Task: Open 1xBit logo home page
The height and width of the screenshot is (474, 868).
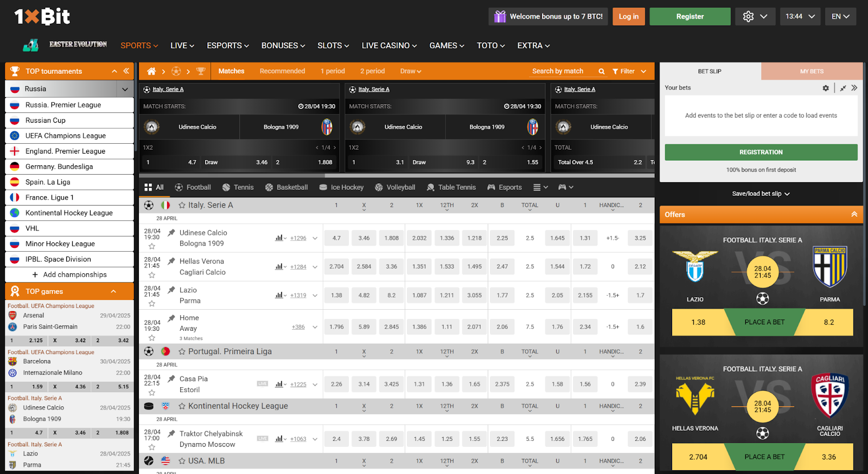Action: (42, 17)
